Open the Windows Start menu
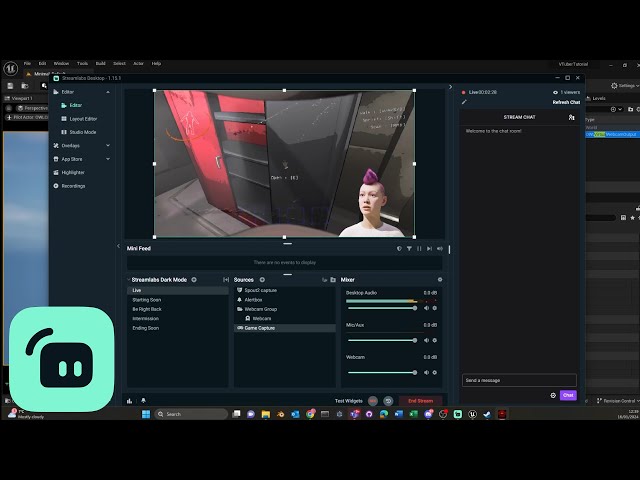This screenshot has width=640, height=480. click(x=146, y=414)
